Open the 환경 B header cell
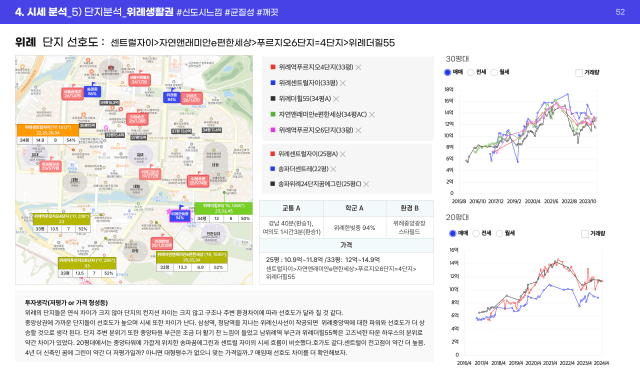The height and width of the screenshot is (375, 640). pos(409,208)
